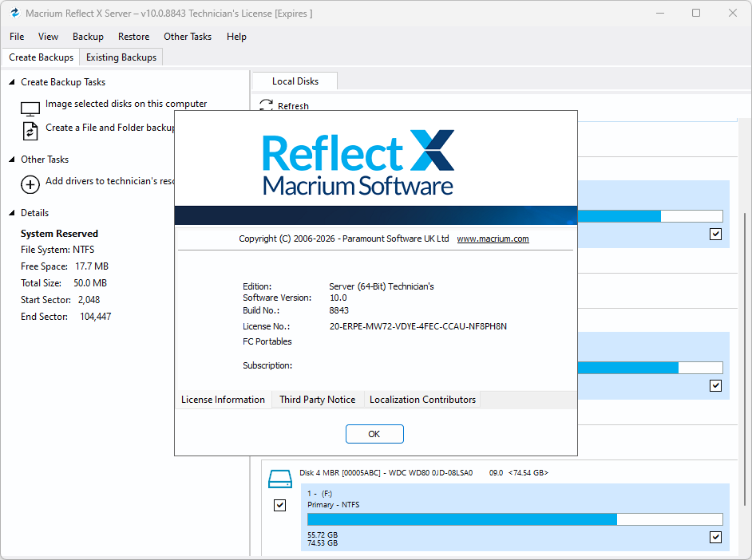Click Create a File and Folder backup
The width and height of the screenshot is (752, 560).
[x=110, y=128]
